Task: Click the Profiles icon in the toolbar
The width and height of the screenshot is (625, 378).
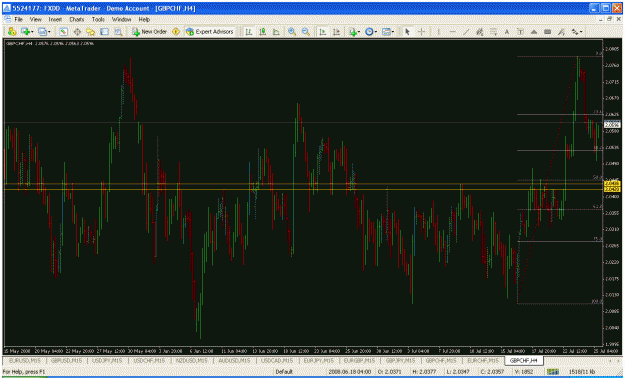Action: coord(42,32)
